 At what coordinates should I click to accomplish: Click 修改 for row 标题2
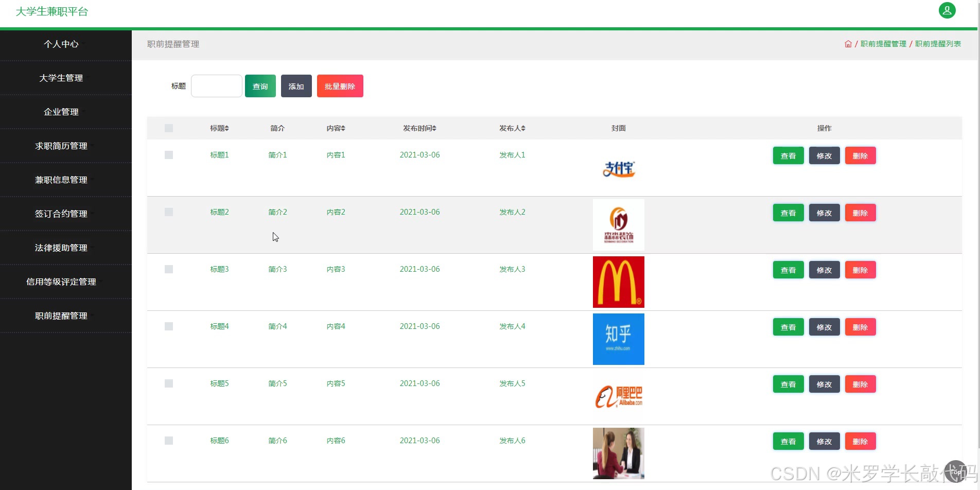825,213
